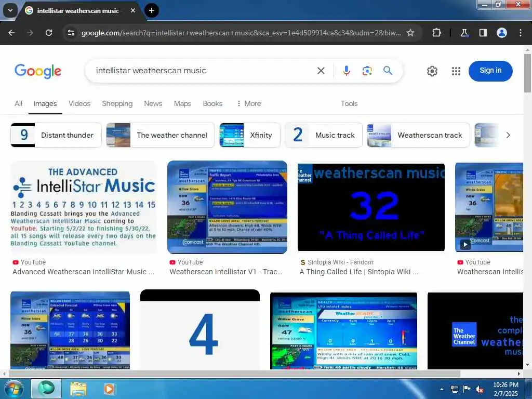Select the Weatherscan track filter chip
Viewport: 532px width, 399px height.
point(418,135)
